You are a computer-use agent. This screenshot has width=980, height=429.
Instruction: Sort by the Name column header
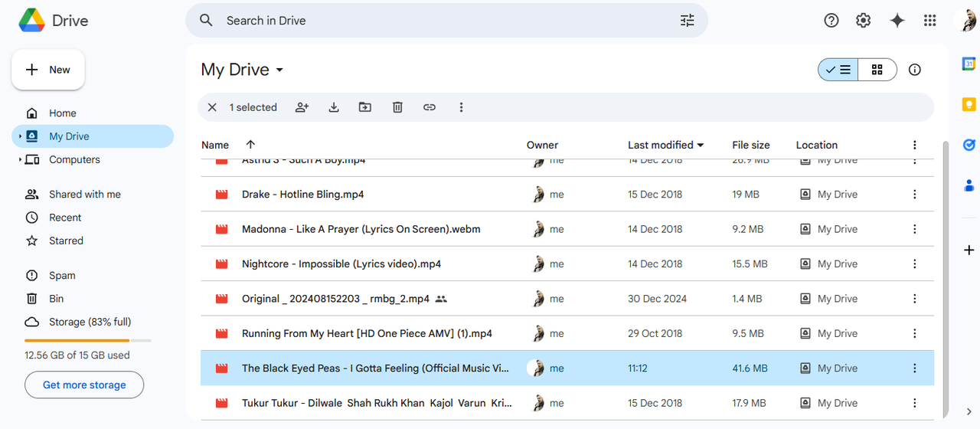[x=215, y=145]
